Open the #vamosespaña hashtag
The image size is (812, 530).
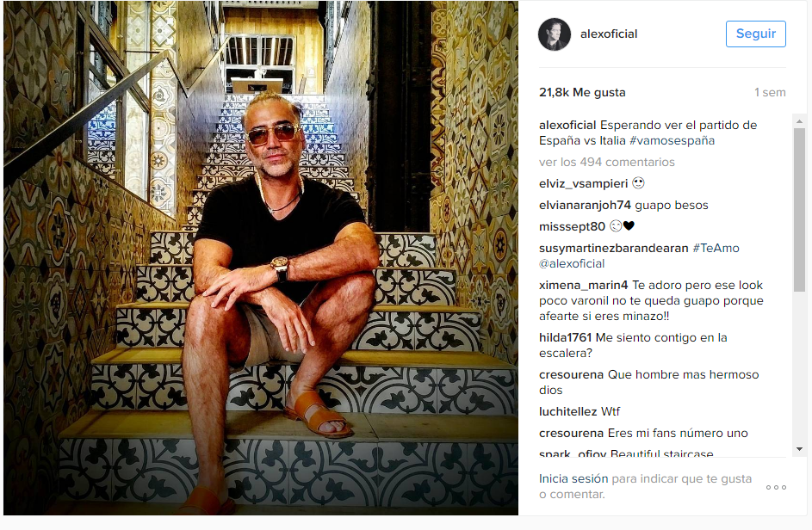coord(672,141)
